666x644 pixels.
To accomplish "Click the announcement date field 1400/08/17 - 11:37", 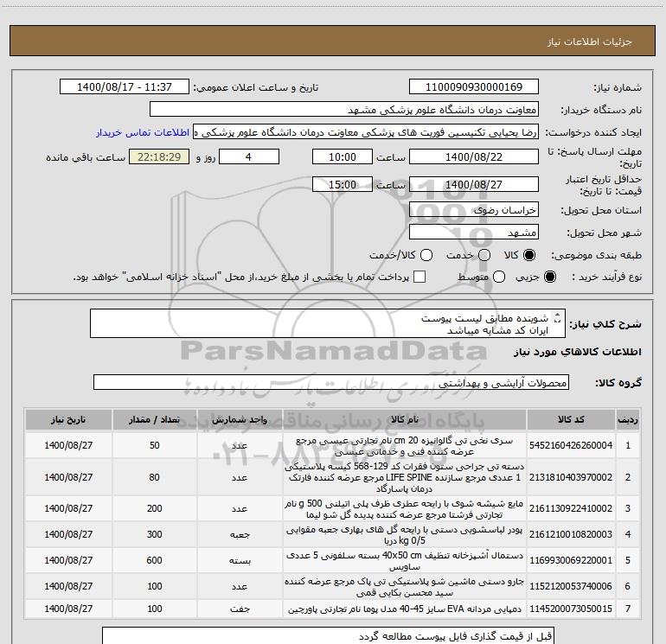I will (x=125, y=86).
